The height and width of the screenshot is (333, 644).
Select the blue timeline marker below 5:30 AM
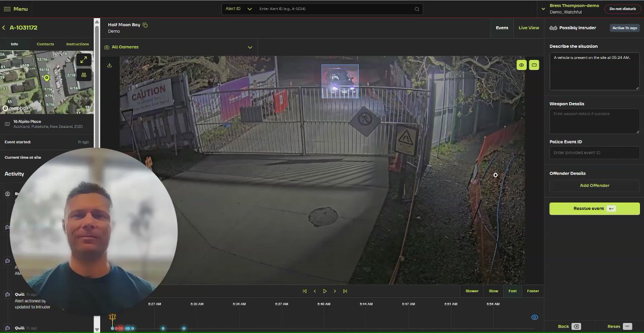(184, 328)
